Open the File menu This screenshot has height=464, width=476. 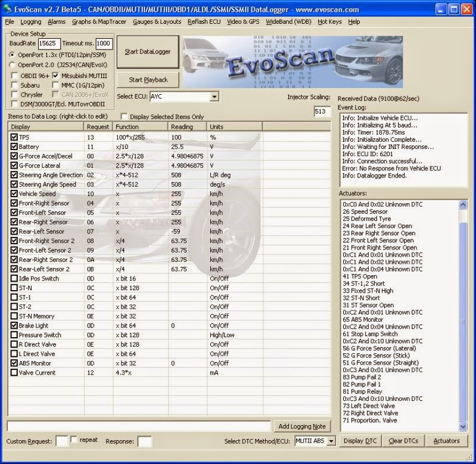(10, 22)
